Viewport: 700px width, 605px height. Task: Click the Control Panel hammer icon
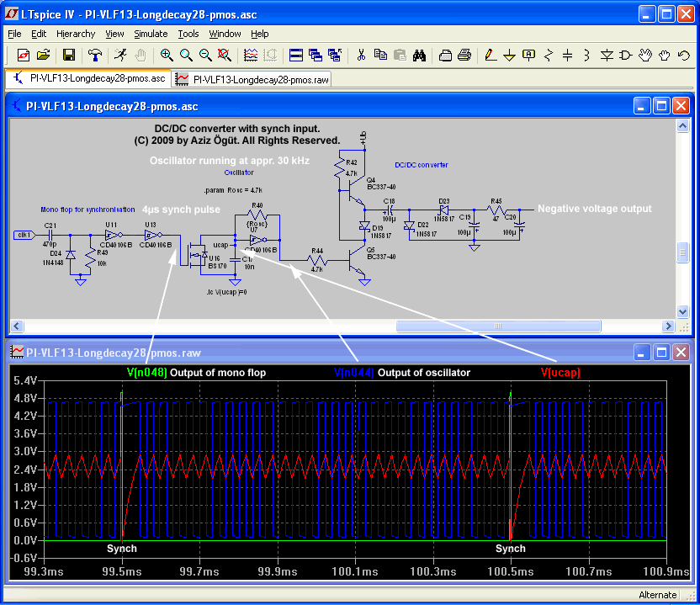[95, 56]
